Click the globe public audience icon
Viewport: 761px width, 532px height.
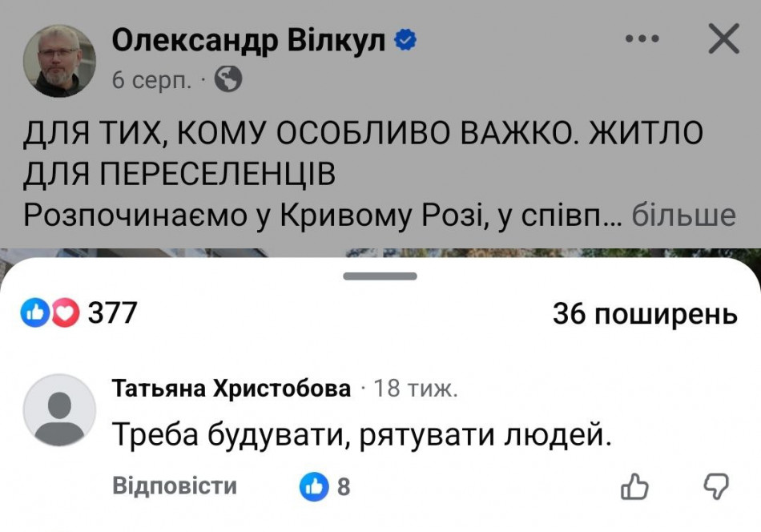coord(229,79)
